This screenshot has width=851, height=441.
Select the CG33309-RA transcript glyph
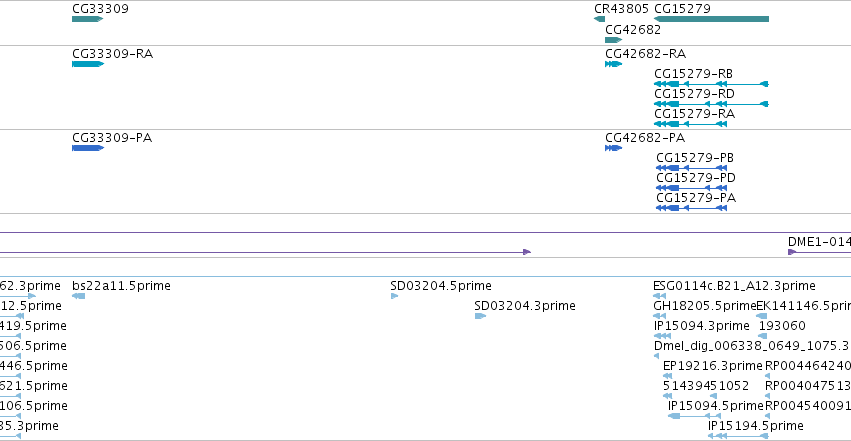point(88,64)
